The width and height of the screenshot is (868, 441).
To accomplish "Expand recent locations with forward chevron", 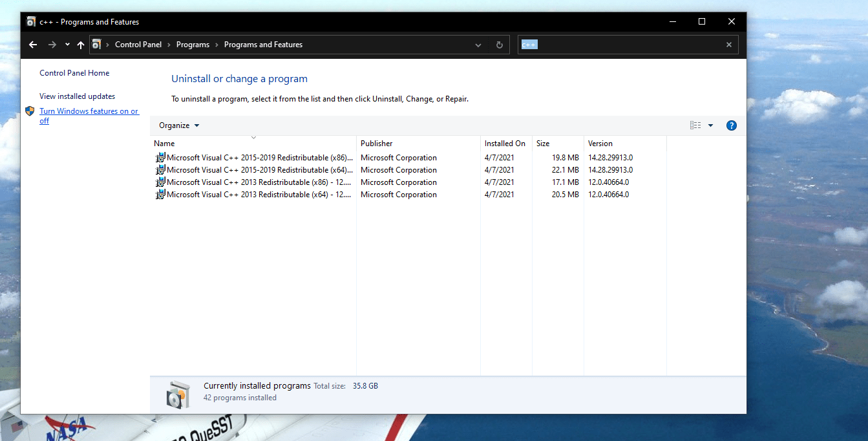I will tap(67, 44).
